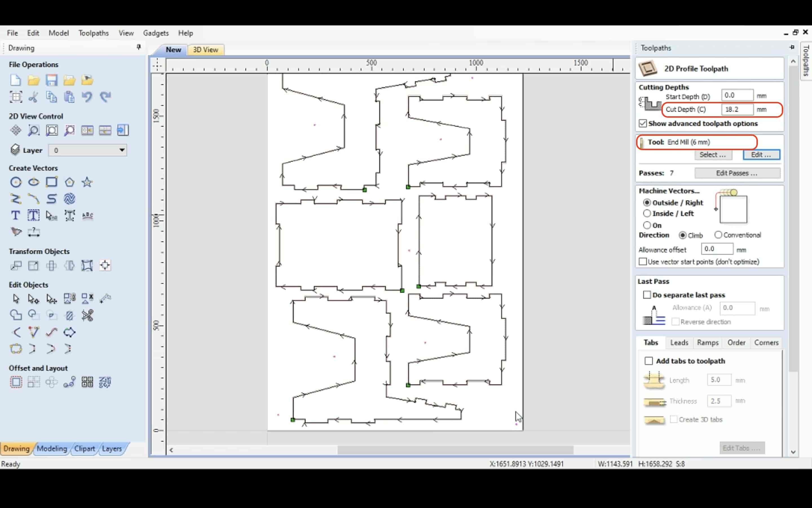
Task: Enable Use vector start points
Action: (643, 261)
